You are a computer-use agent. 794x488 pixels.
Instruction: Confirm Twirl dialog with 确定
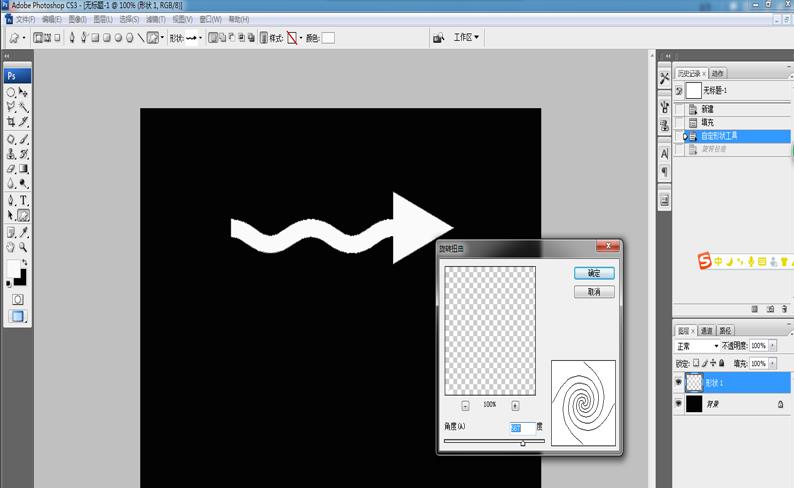[594, 273]
